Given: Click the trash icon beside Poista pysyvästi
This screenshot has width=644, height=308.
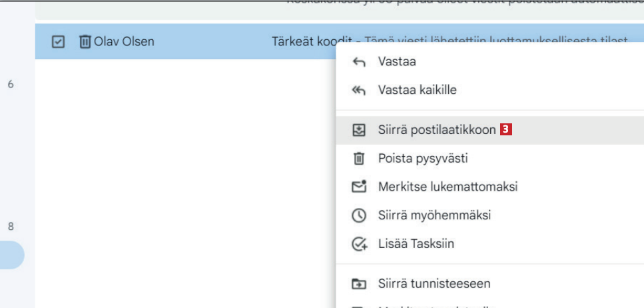Looking at the screenshot, I should (x=359, y=159).
